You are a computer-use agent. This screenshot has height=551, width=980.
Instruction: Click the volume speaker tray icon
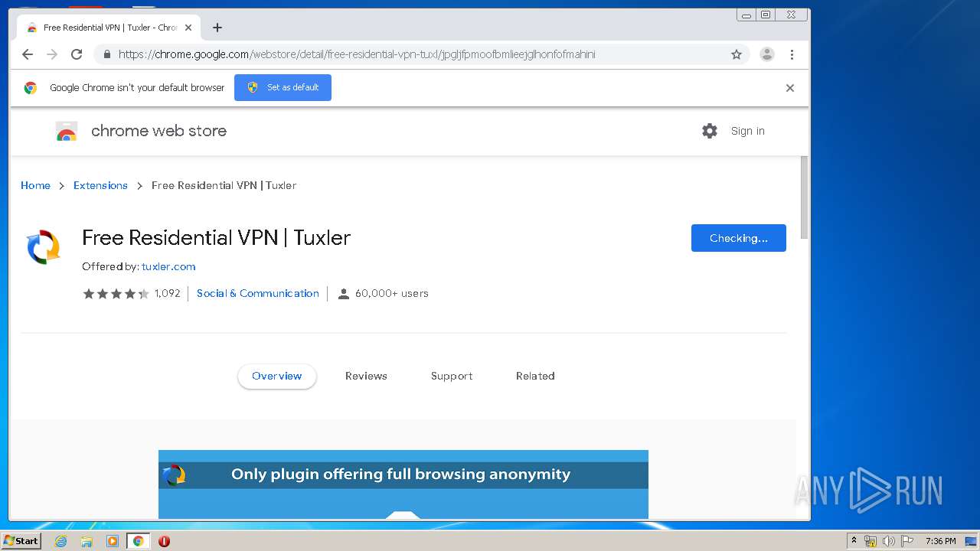888,541
